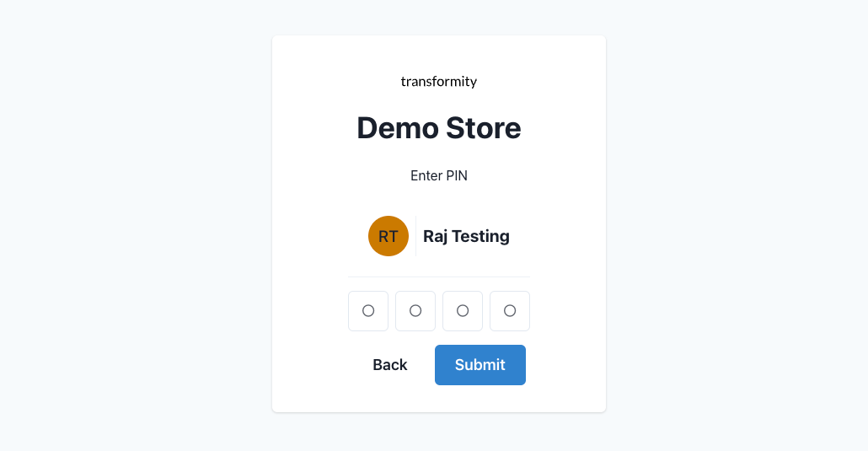Select the Raj Testing user name
The height and width of the screenshot is (451, 868).
[466, 236]
